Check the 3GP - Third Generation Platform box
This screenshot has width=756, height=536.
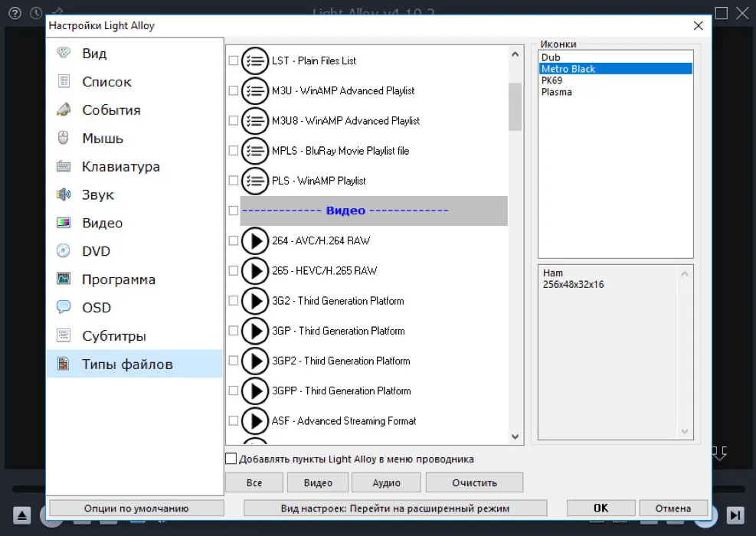pyautogui.click(x=234, y=331)
